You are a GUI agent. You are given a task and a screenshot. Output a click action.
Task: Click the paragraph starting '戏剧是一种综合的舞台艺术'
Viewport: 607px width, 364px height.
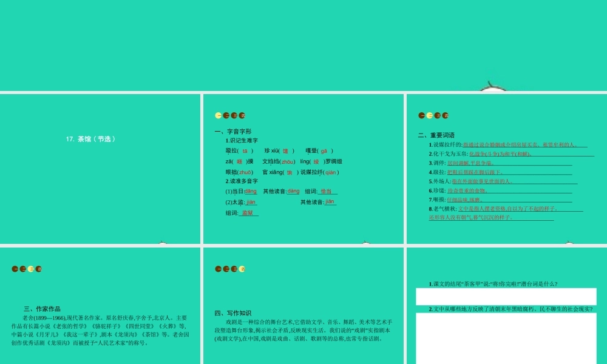[x=303, y=330]
